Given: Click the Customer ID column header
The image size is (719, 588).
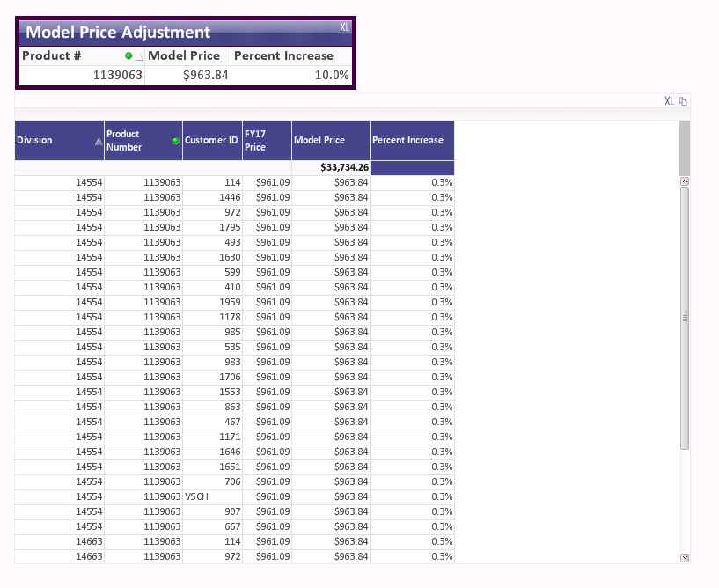Looking at the screenshot, I should coord(212,140).
